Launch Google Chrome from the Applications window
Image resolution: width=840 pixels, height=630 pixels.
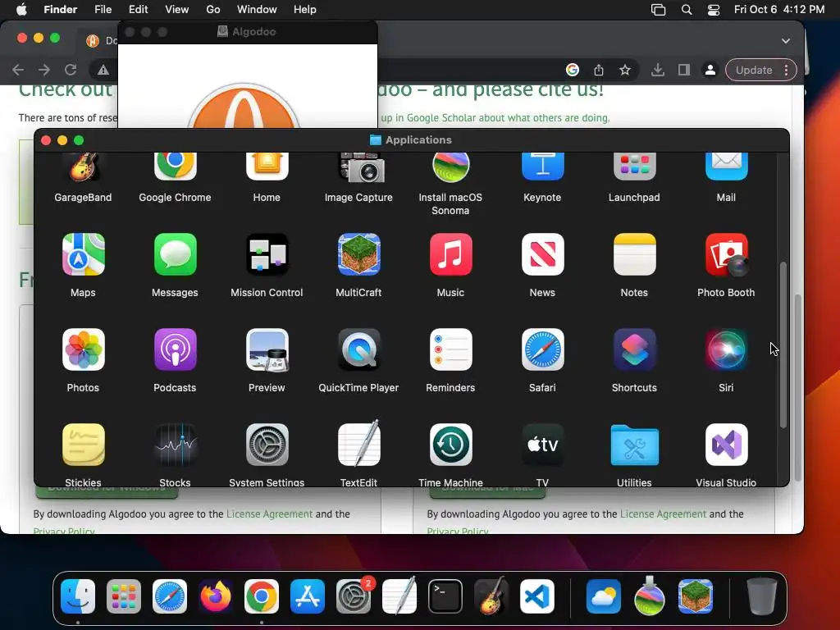tap(176, 167)
